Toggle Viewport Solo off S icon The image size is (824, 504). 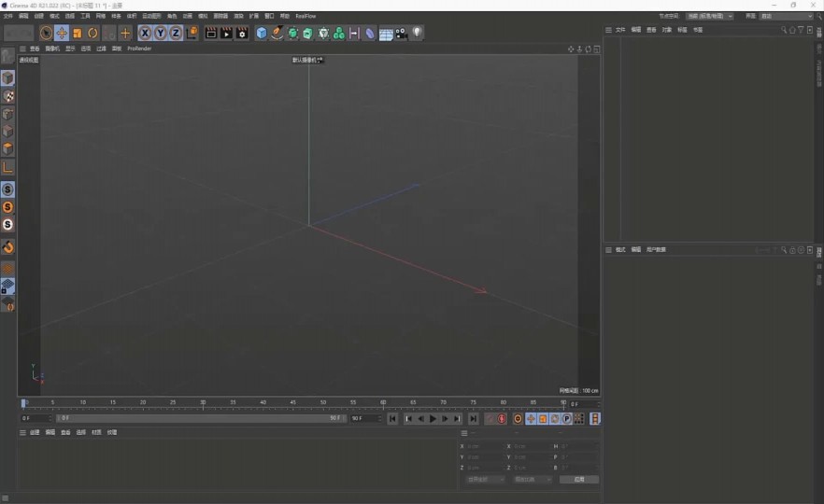pos(7,189)
